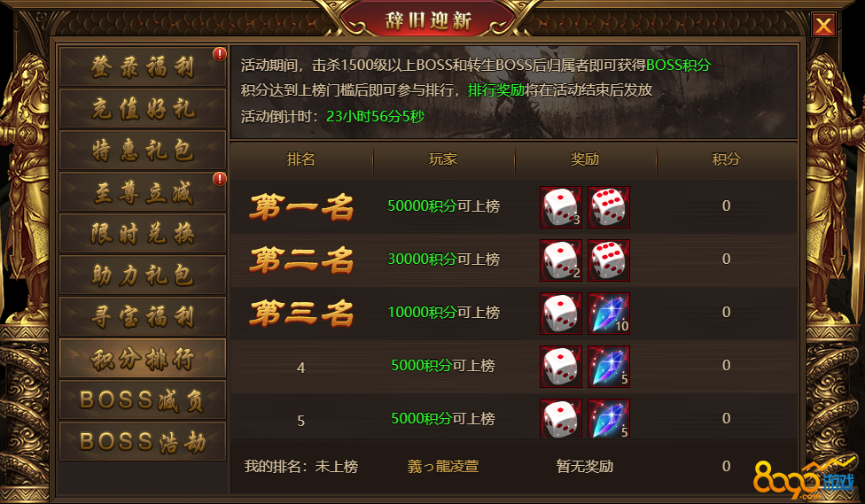
Task: Select BOSS浩劫 tab
Action: (143, 441)
